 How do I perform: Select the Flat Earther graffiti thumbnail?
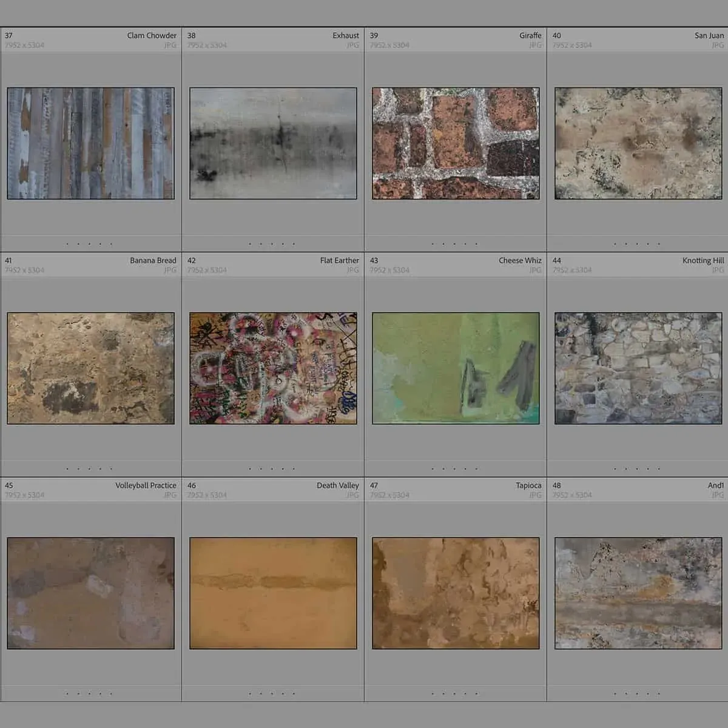point(273,368)
